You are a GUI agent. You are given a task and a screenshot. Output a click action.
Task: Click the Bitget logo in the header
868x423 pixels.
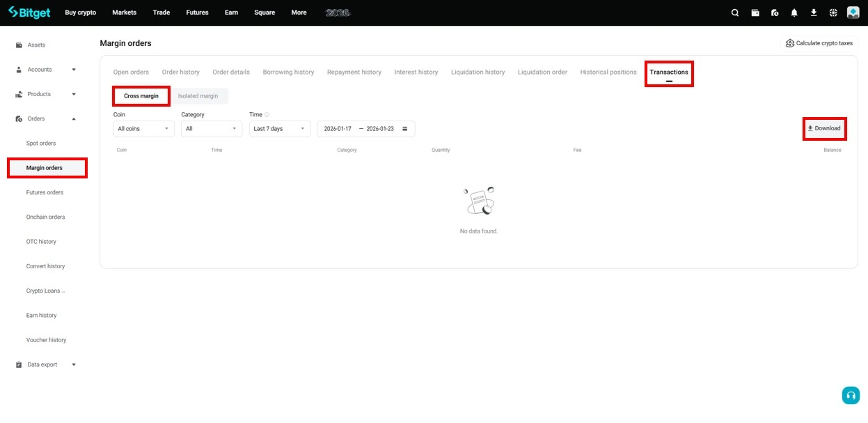click(x=30, y=13)
